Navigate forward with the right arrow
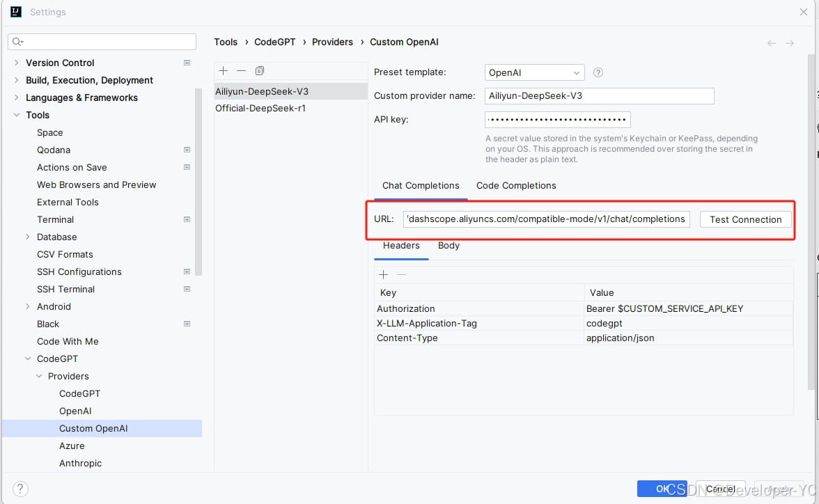819x504 pixels. [x=790, y=43]
